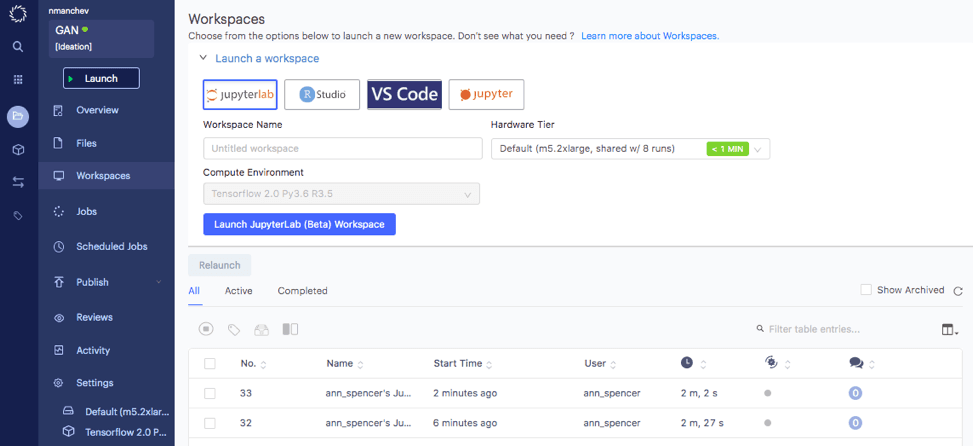Viewport: 973px width, 446px height.
Task: Click the Workspace Name input field
Action: click(343, 149)
